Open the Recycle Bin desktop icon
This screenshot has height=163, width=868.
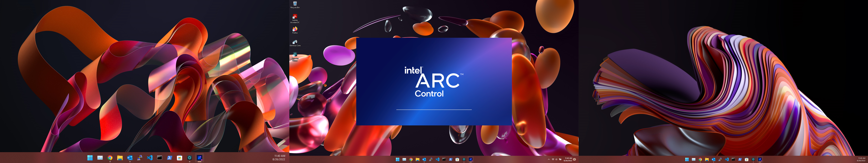click(x=295, y=4)
